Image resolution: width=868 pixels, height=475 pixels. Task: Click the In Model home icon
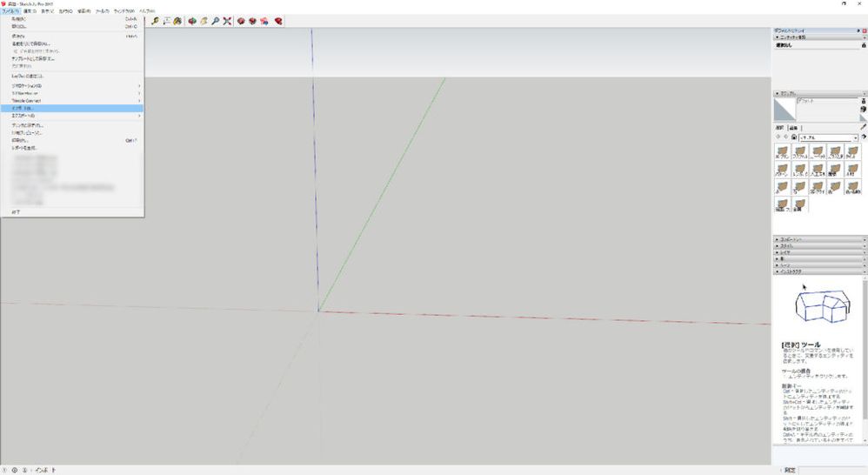(x=794, y=137)
